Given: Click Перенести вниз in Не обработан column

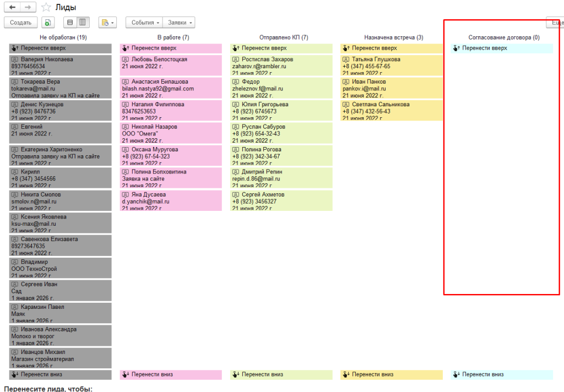Looking at the screenshot, I should [61, 375].
